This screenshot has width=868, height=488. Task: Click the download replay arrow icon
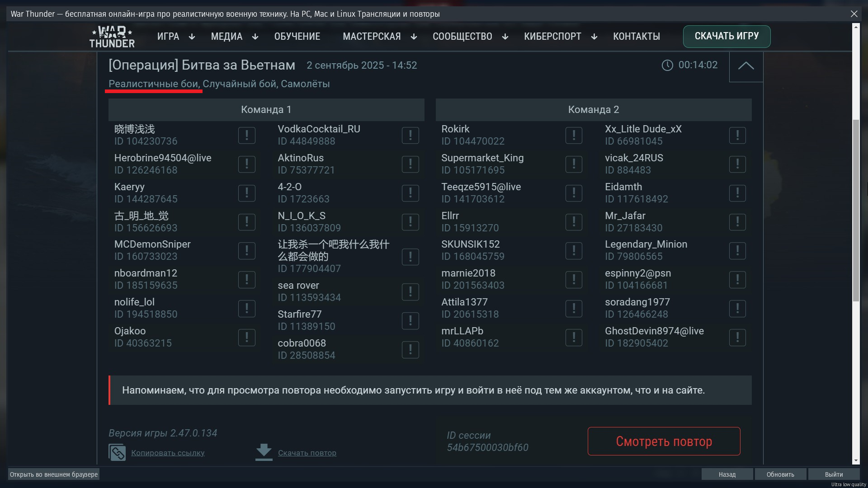tap(264, 452)
